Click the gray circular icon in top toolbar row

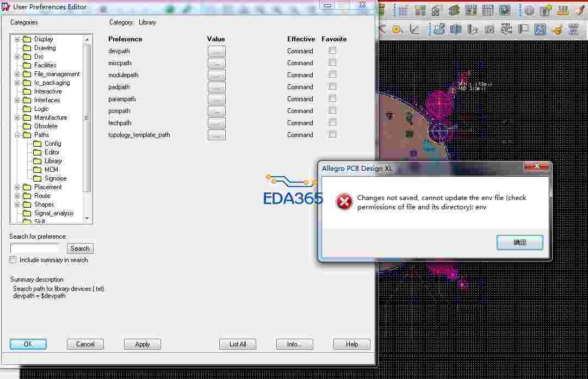[x=529, y=11]
